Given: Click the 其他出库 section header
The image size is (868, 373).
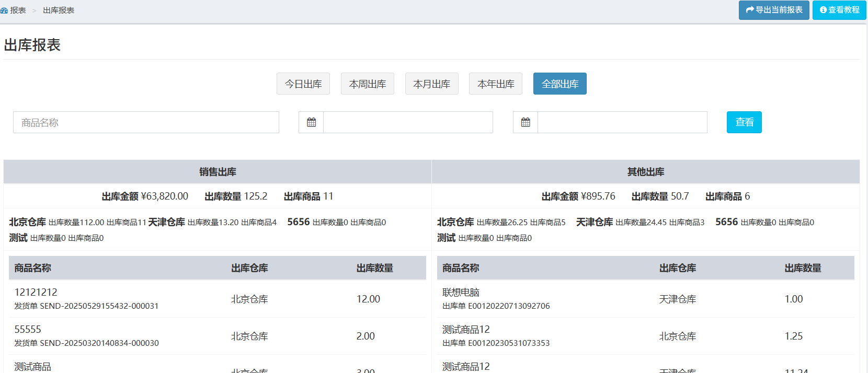Looking at the screenshot, I should [646, 172].
